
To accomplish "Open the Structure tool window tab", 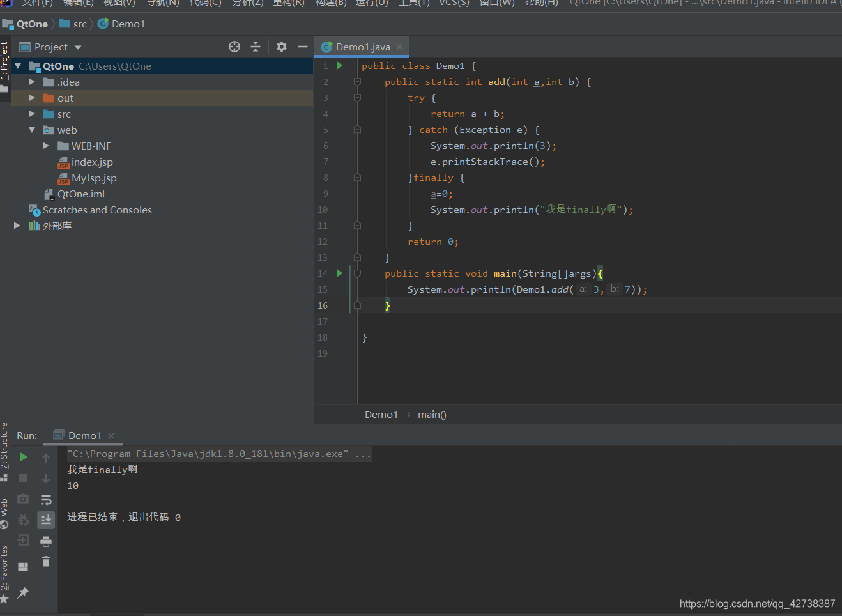I will click(x=5, y=451).
